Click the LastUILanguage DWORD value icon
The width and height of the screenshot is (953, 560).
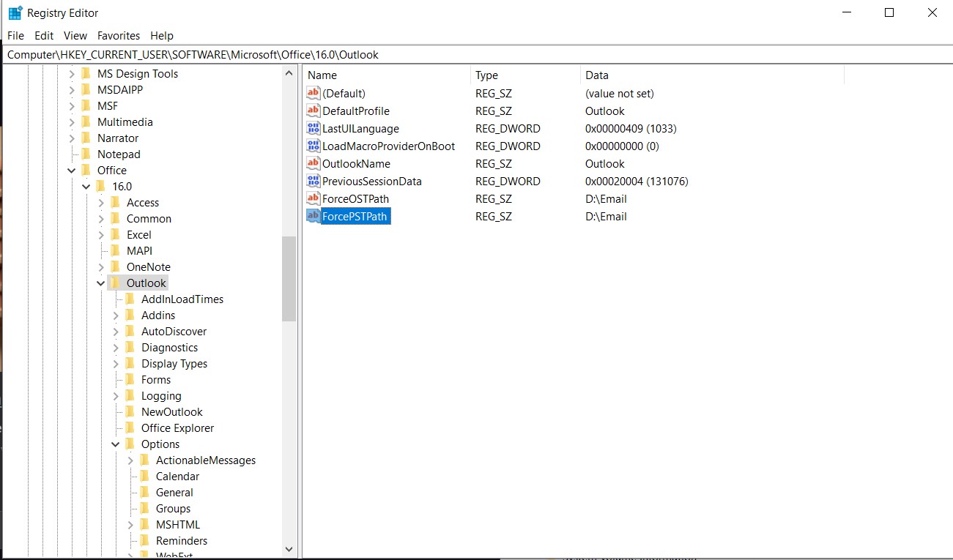[x=314, y=129]
